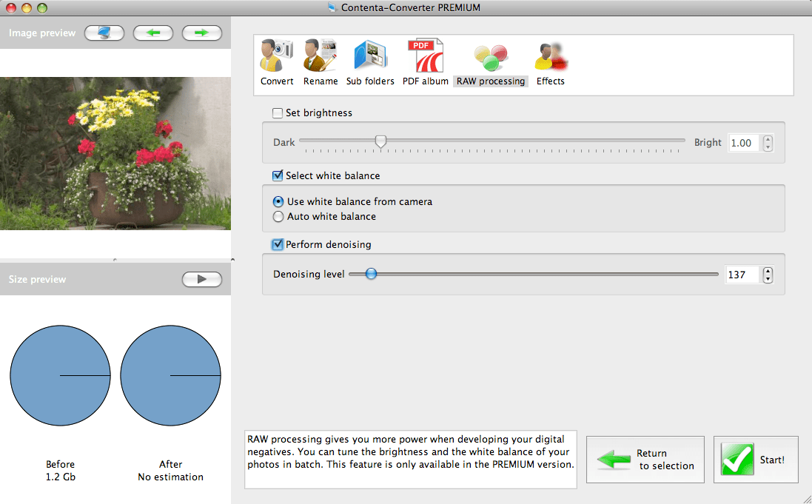812x504 pixels.
Task: Click the Rename tab label
Action: point(320,81)
